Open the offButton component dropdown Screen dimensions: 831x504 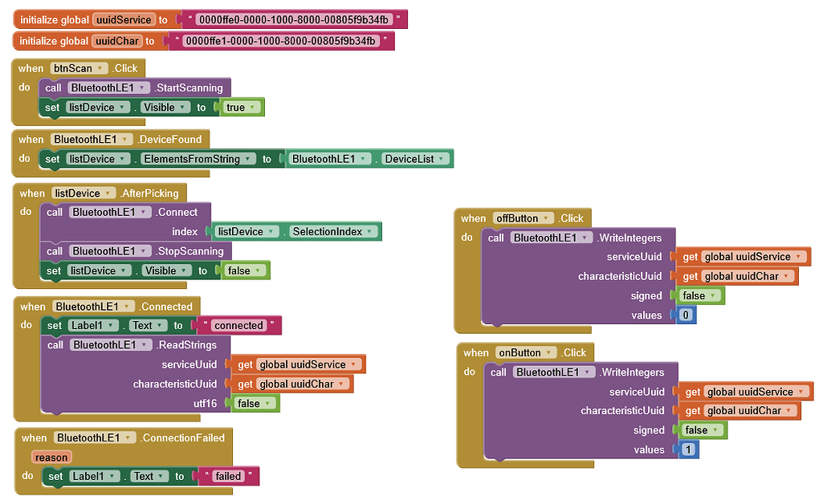523,218
